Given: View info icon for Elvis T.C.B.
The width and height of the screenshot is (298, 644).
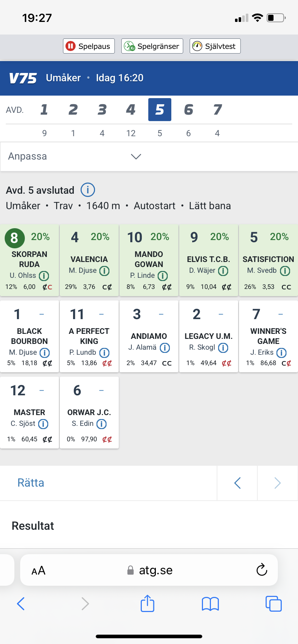Looking at the screenshot, I should pos(223,271).
